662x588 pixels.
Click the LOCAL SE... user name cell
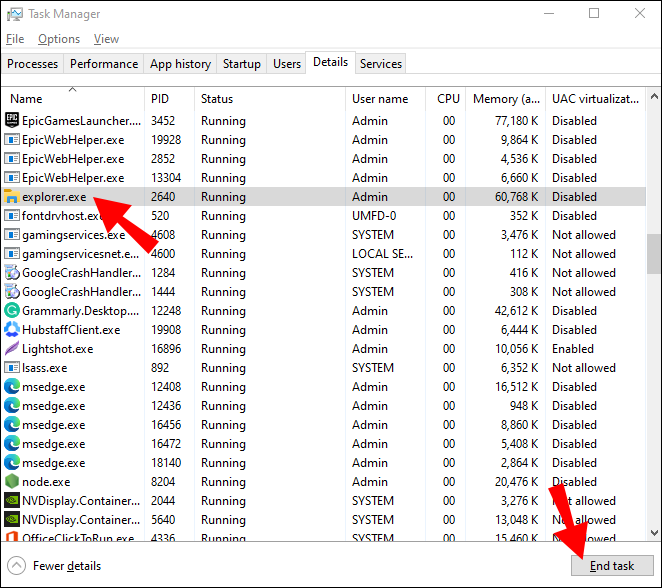tap(383, 254)
